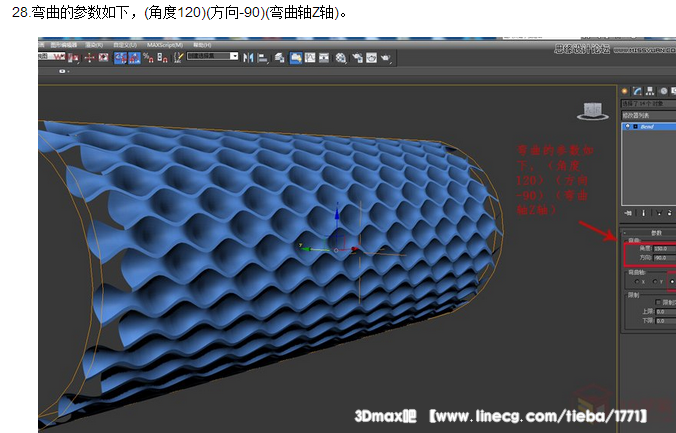The height and width of the screenshot is (433, 676).
Task: Toggle Show End Result icon below stack
Action: 644,213
